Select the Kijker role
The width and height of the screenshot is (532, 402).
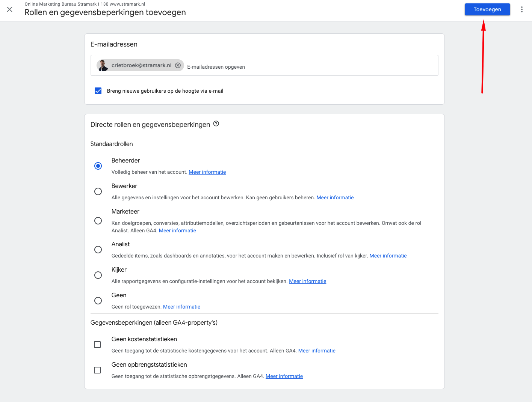point(98,275)
